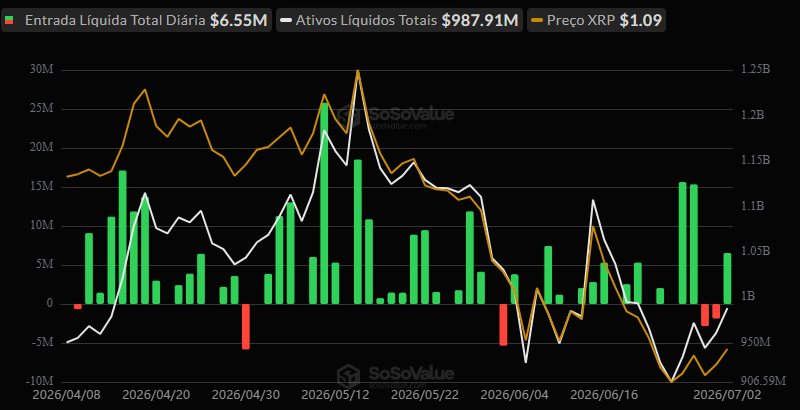Click the 1.15B right axis label
Viewport: 800px width, 410px height.
(755, 160)
